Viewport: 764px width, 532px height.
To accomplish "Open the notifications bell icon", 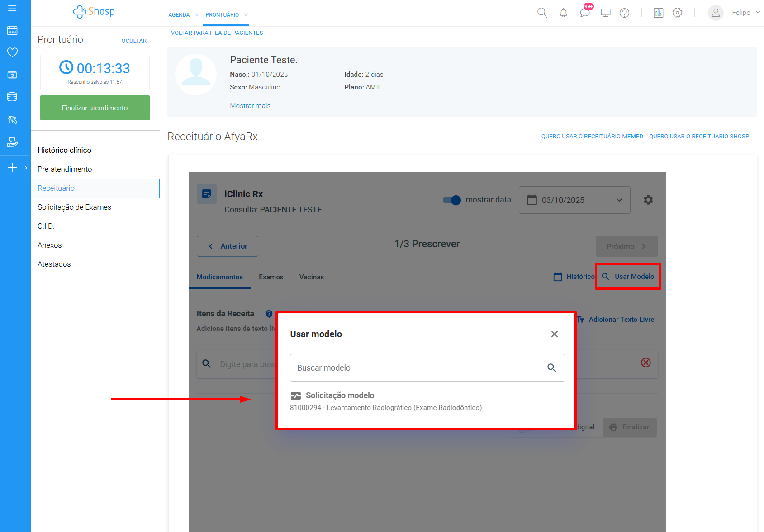I will pos(563,13).
